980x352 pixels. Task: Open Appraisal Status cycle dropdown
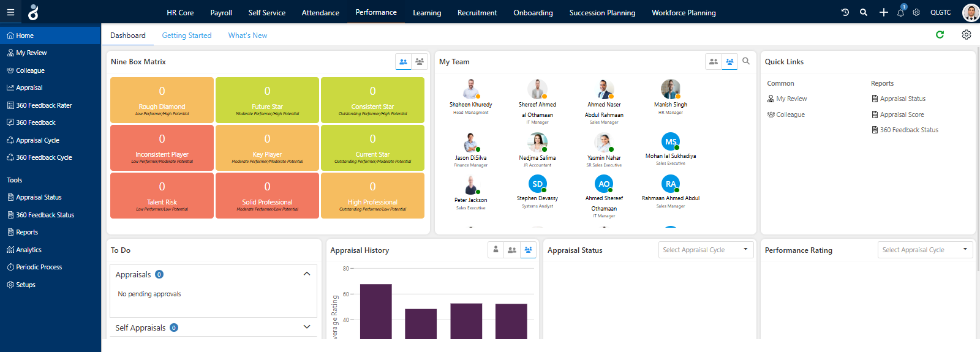coord(706,250)
